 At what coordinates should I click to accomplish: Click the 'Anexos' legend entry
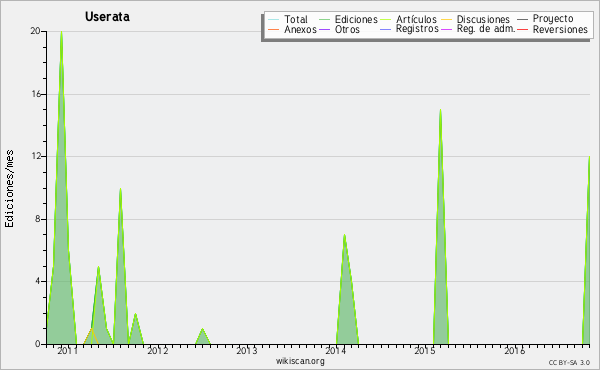(x=292, y=29)
